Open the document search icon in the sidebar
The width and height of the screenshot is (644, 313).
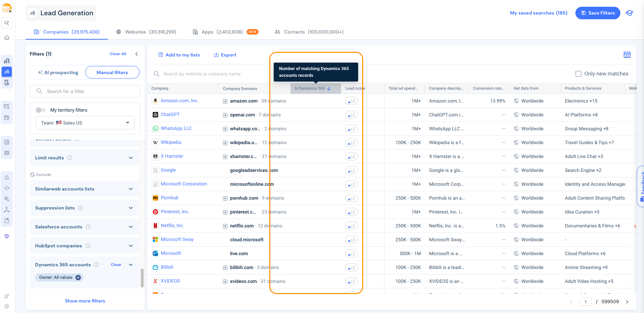[x=7, y=83]
